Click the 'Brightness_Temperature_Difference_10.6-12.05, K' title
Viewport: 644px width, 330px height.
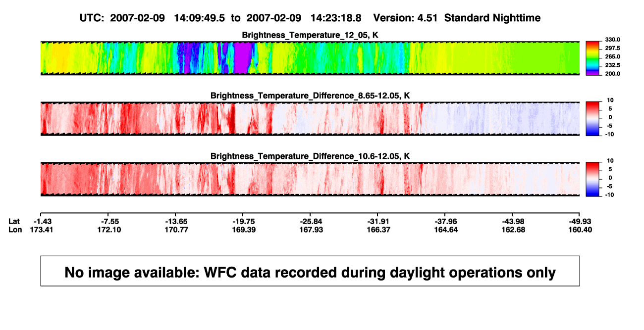[310, 156]
